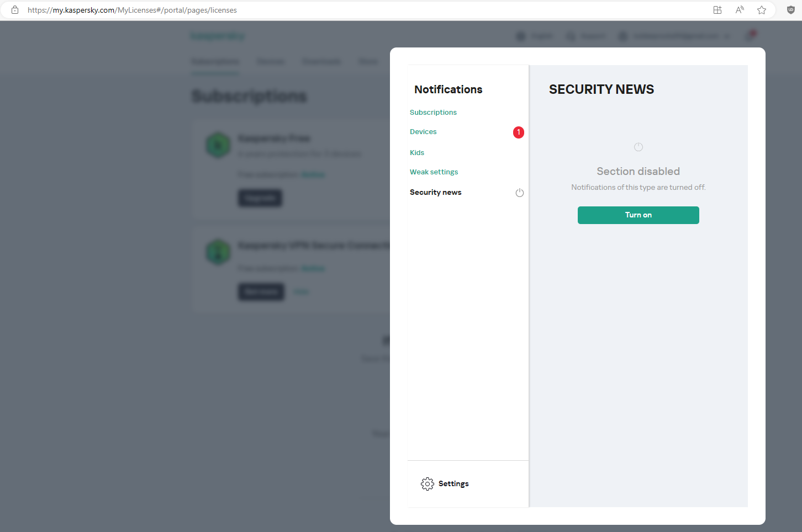Click the red Devices notification badge

[518, 132]
